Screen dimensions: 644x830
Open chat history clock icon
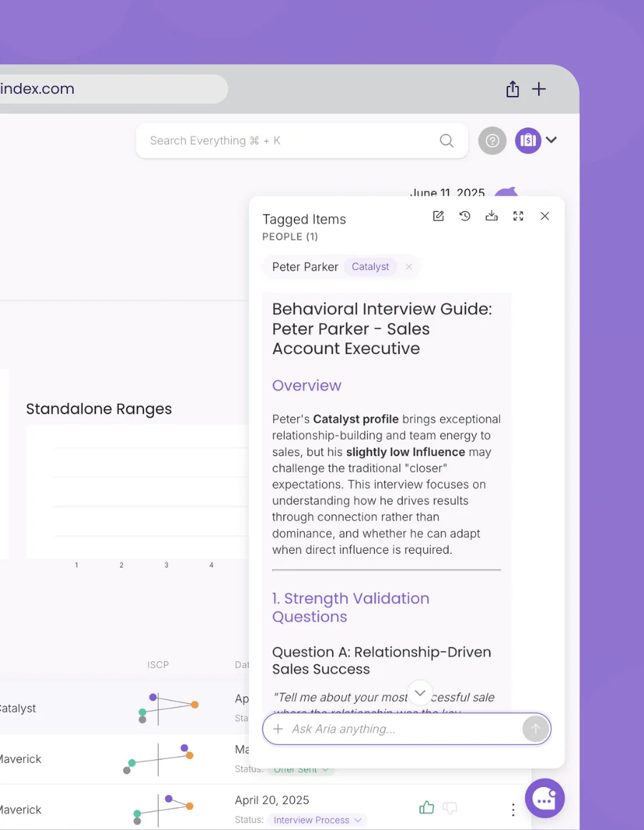pyautogui.click(x=464, y=216)
